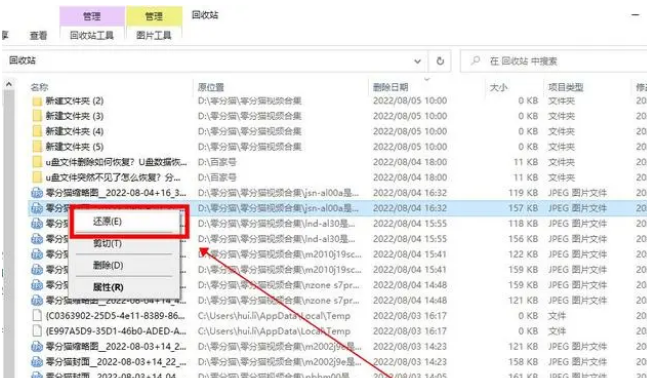Select folder icon of 新建文件夹 (5)
Viewport: 647px width, 378px height.
[x=37, y=147]
